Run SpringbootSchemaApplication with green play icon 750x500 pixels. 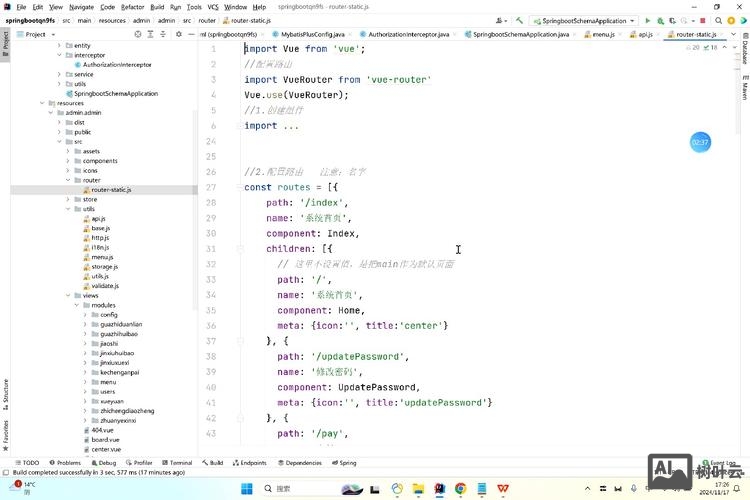pyautogui.click(x=648, y=20)
